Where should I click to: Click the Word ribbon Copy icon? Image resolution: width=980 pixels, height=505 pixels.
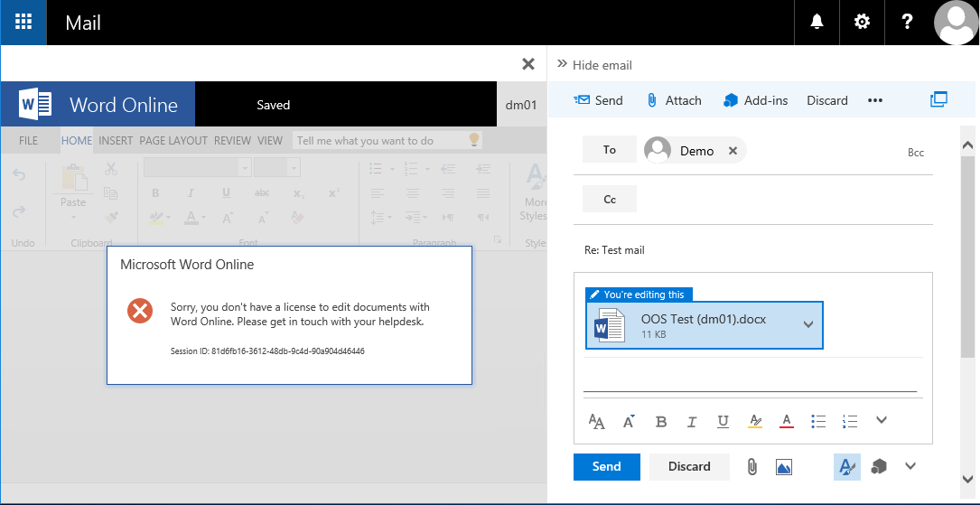point(110,193)
